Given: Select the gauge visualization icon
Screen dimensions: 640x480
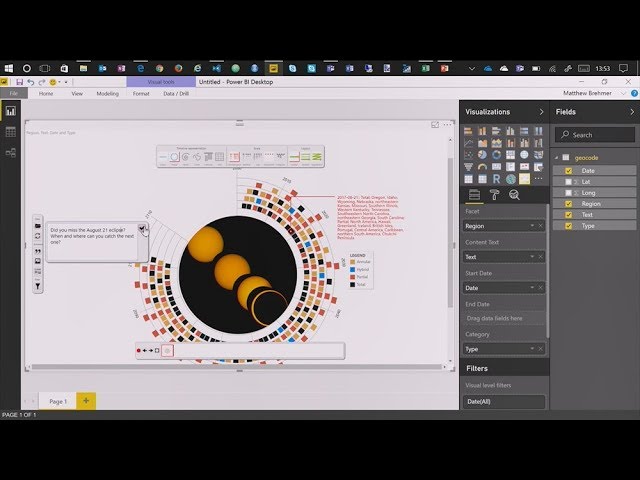Looking at the screenshot, I should point(482,167).
